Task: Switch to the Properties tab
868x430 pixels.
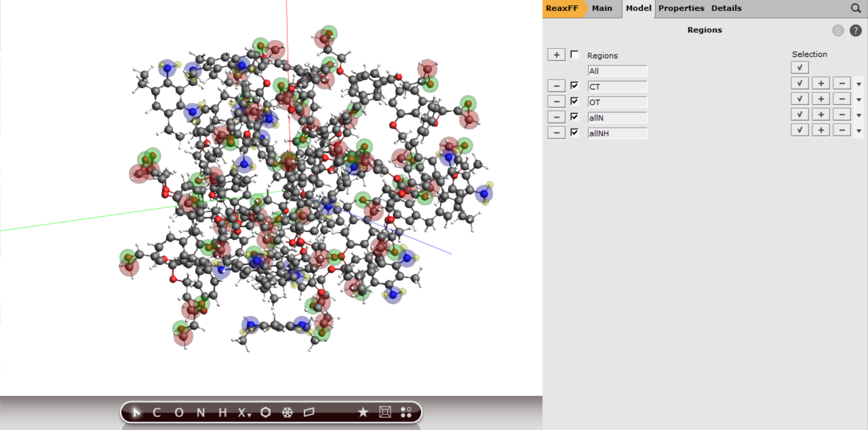Action: click(x=681, y=8)
